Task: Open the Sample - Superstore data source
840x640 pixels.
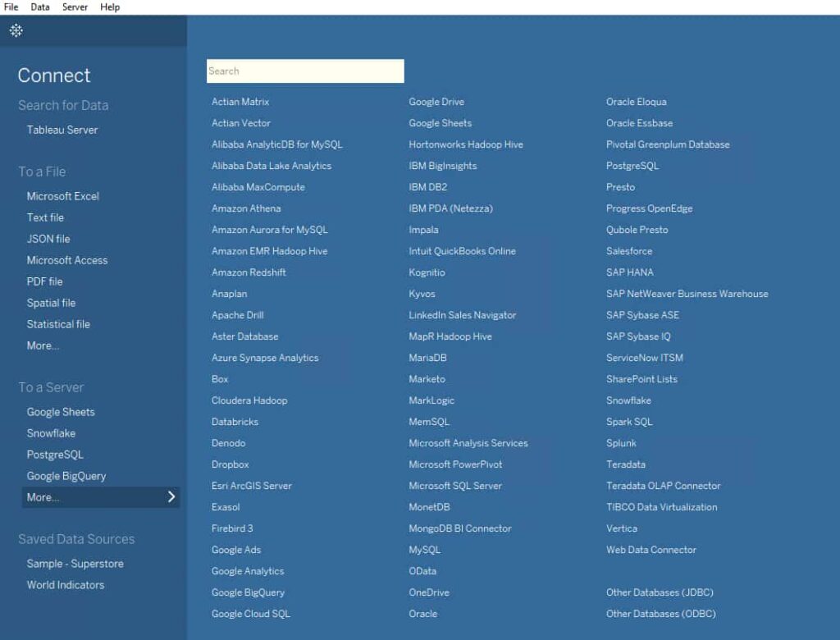Action: pos(75,564)
